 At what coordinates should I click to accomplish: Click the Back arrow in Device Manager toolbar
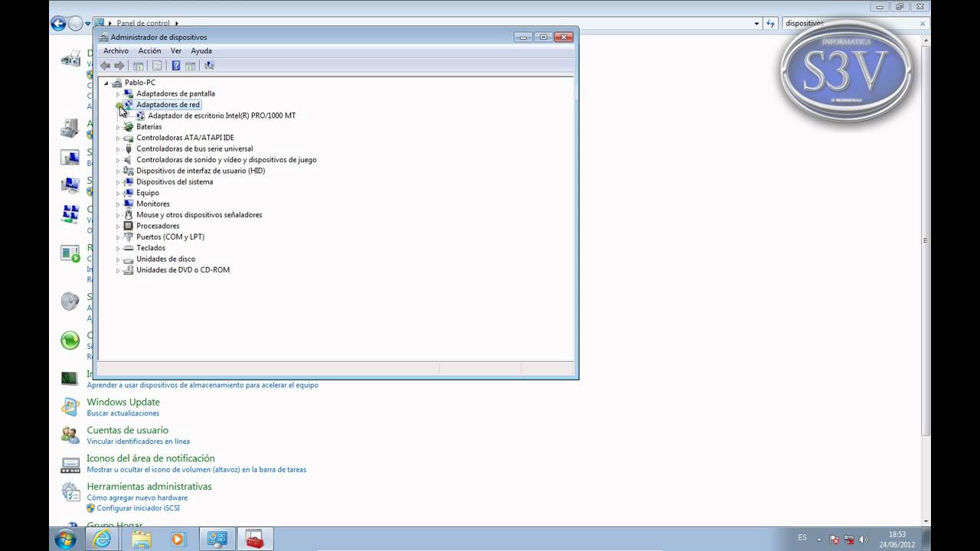click(x=106, y=66)
